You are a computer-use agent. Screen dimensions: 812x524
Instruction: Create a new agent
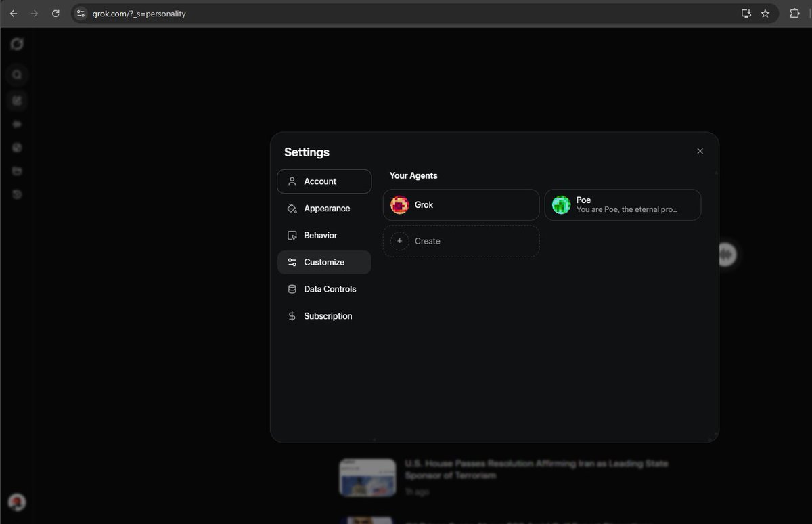(461, 241)
